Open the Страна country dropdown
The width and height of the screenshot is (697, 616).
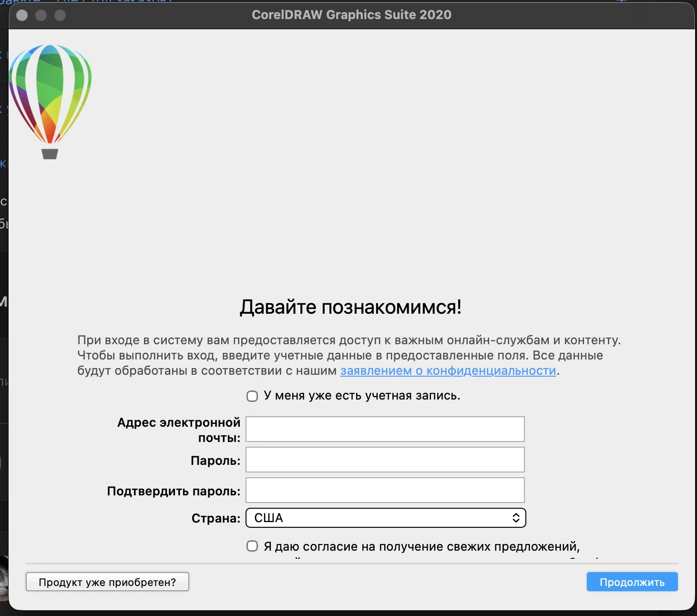click(x=386, y=518)
